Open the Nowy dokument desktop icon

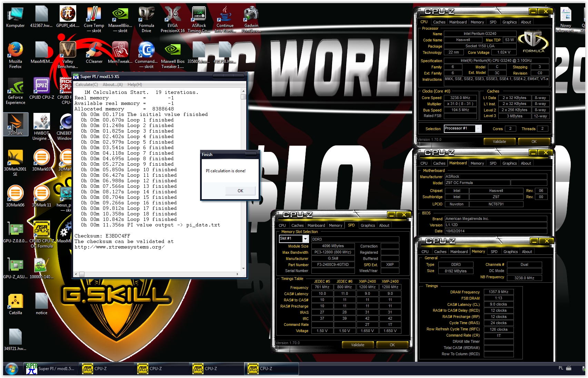click(x=566, y=20)
